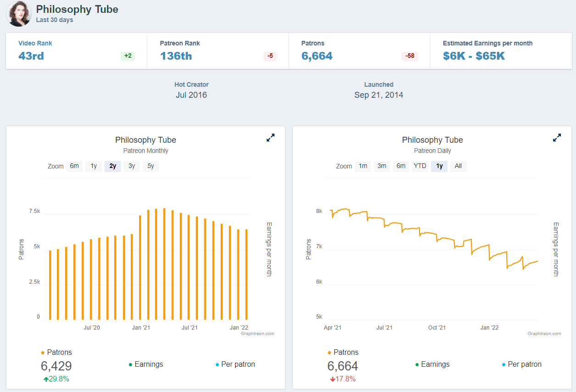This screenshot has height=392, width=576.
Task: Switch daily chart to YTD range
Action: 420,166
